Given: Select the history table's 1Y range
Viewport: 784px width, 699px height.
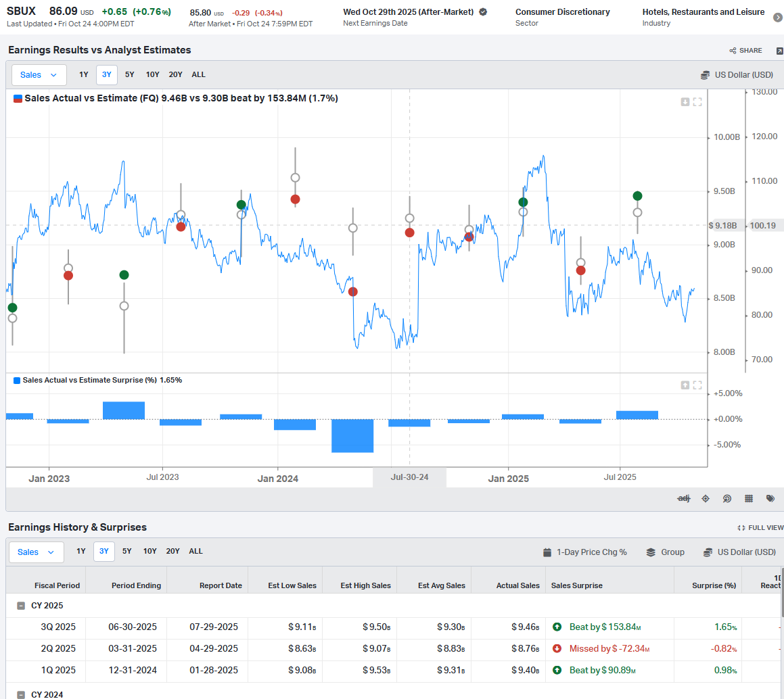Looking at the screenshot, I should pyautogui.click(x=81, y=551).
